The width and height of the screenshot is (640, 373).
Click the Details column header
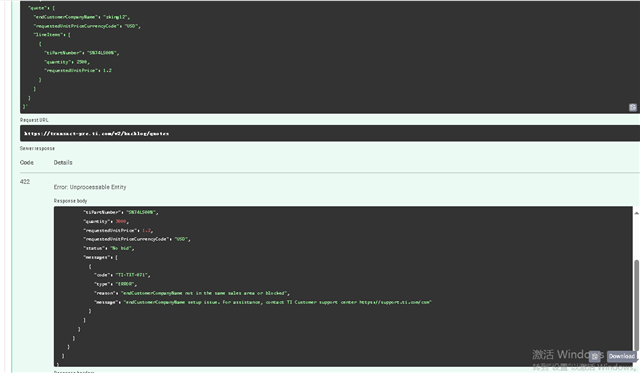pos(63,162)
